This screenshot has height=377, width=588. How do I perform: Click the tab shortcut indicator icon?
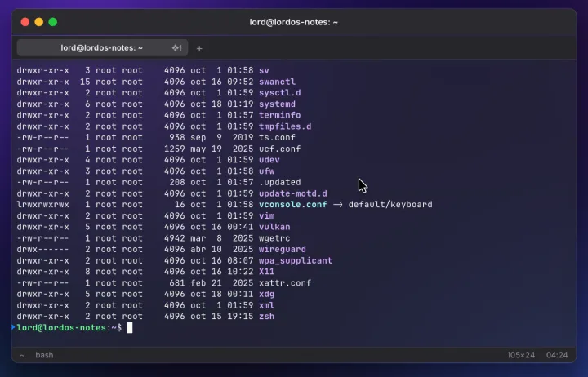tap(176, 48)
